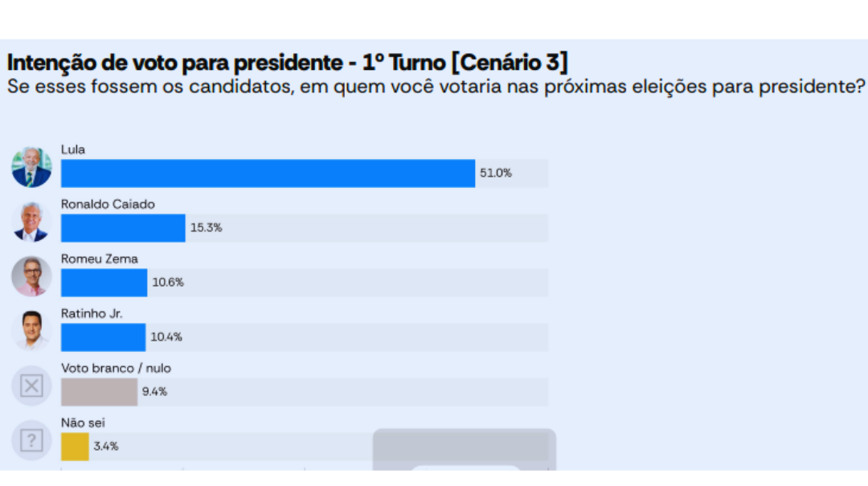
Task: Click the question mark icon for Não sei
Action: pyautogui.click(x=31, y=440)
